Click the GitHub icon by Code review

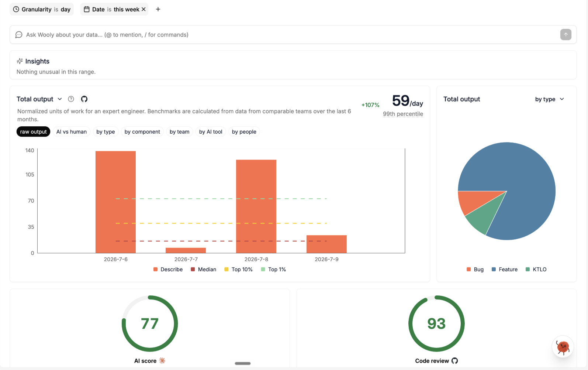[455, 361]
